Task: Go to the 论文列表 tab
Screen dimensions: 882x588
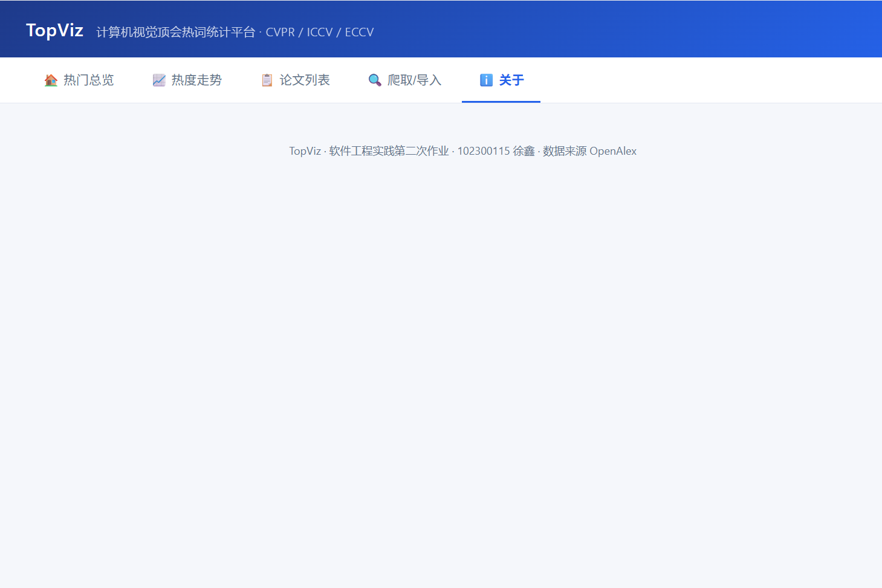Action: [x=296, y=80]
